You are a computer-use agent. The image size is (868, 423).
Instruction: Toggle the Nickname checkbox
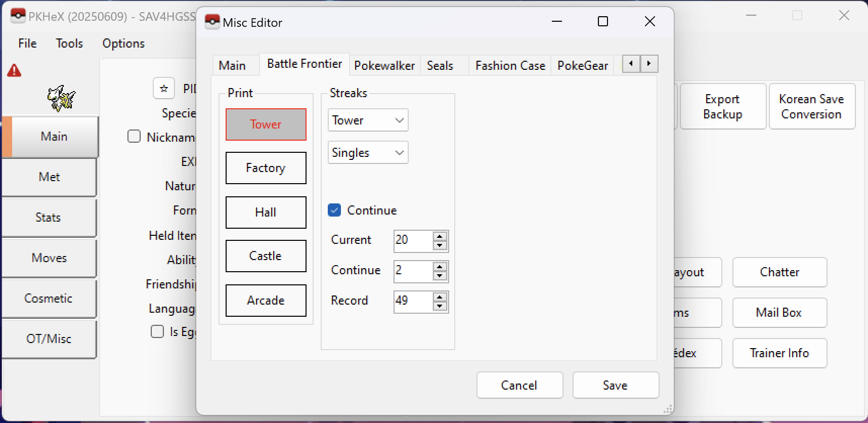(x=134, y=137)
